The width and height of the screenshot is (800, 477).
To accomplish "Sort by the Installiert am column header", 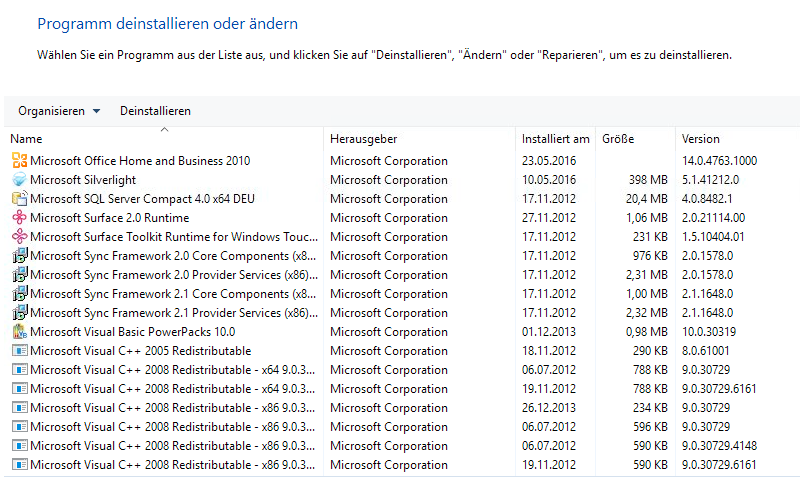I will [x=556, y=139].
